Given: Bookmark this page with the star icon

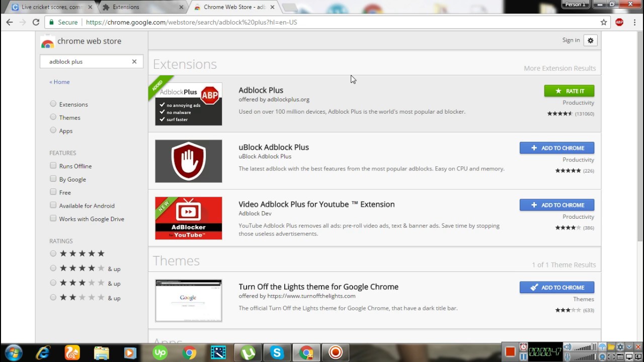Looking at the screenshot, I should pos(604,22).
